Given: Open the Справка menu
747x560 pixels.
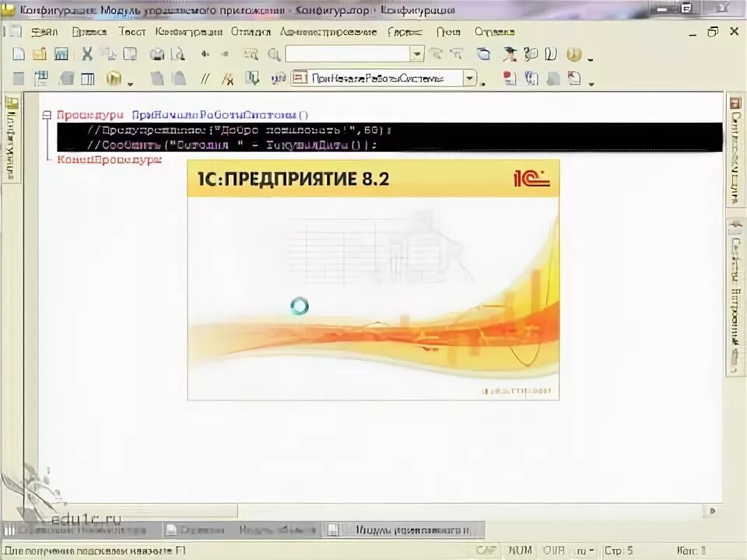Looking at the screenshot, I should (495, 32).
